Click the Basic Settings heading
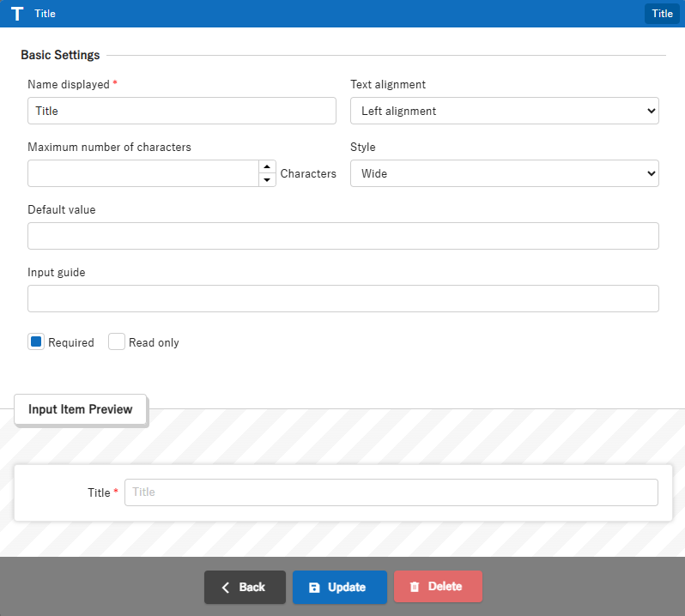This screenshot has width=685, height=616. (x=60, y=55)
